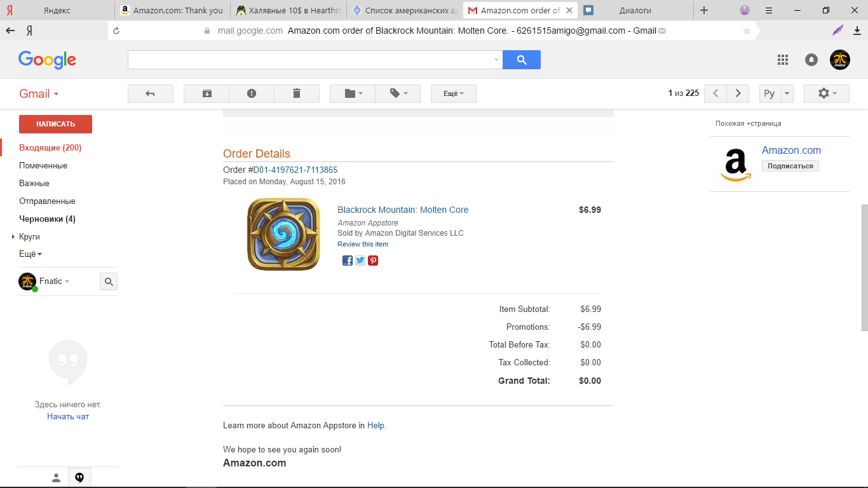
Task: Click the НАПИСАТЬ compose button
Action: point(55,124)
